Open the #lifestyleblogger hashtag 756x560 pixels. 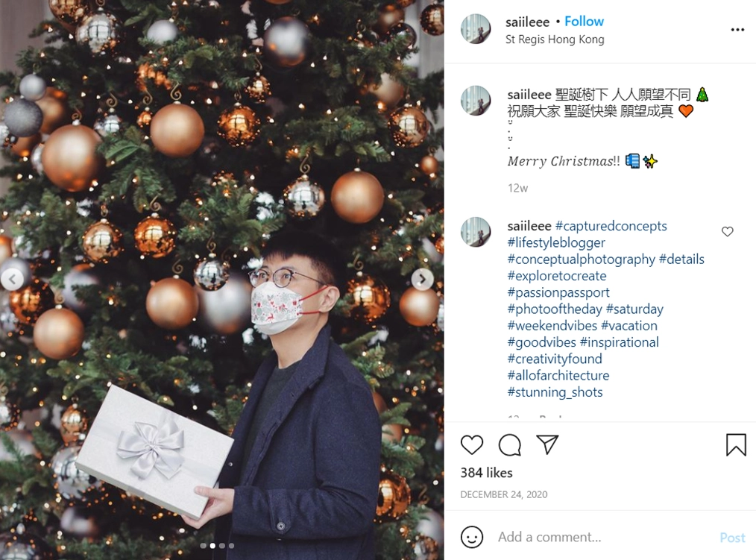click(x=556, y=242)
